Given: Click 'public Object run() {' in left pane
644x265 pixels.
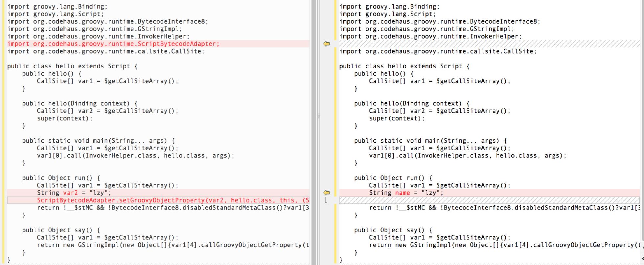Looking at the screenshot, I should tap(61, 178).
